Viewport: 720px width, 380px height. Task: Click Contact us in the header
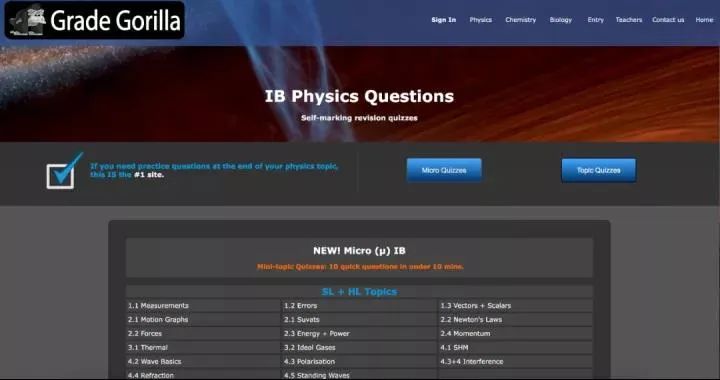click(x=668, y=20)
